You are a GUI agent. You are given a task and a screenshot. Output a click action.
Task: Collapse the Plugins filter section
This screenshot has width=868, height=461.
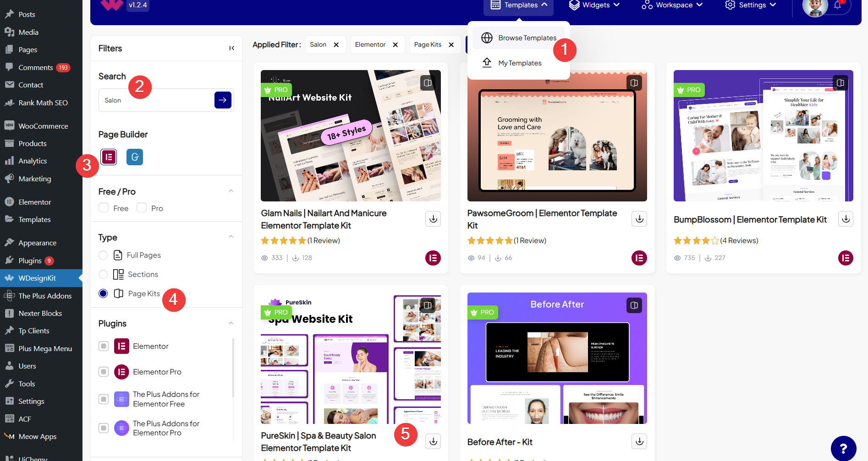[x=231, y=323]
